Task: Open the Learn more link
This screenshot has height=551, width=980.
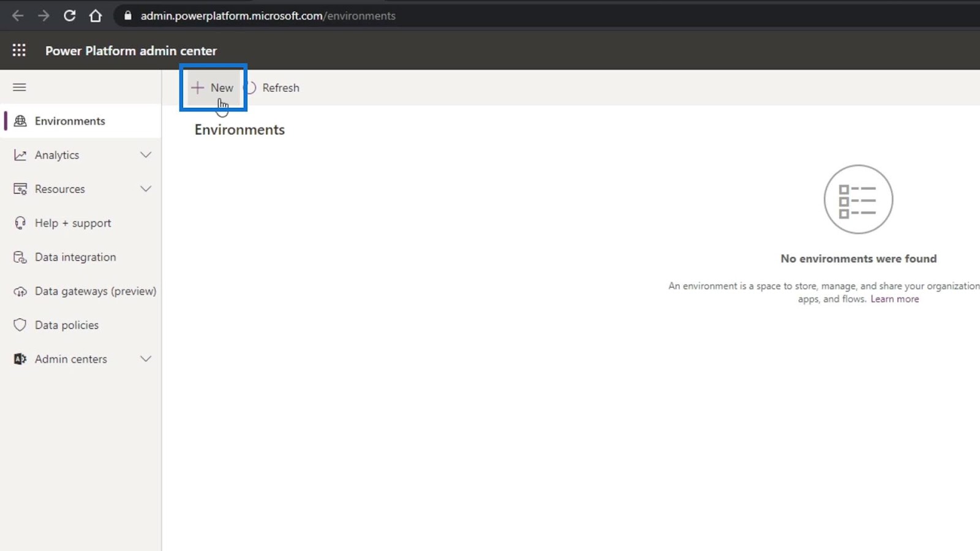Action: [x=894, y=299]
